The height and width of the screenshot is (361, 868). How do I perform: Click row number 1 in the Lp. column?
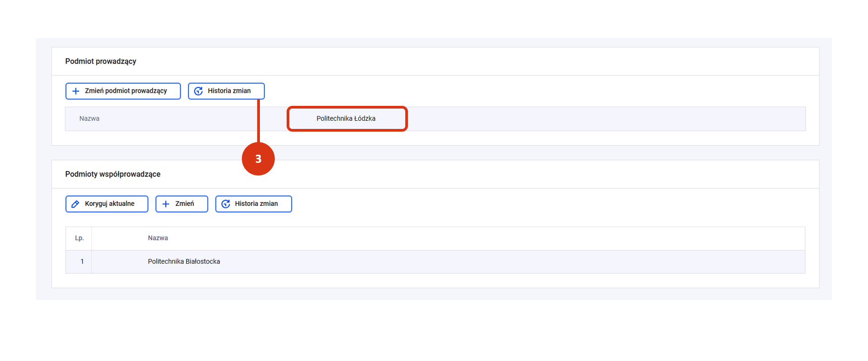[x=82, y=261]
